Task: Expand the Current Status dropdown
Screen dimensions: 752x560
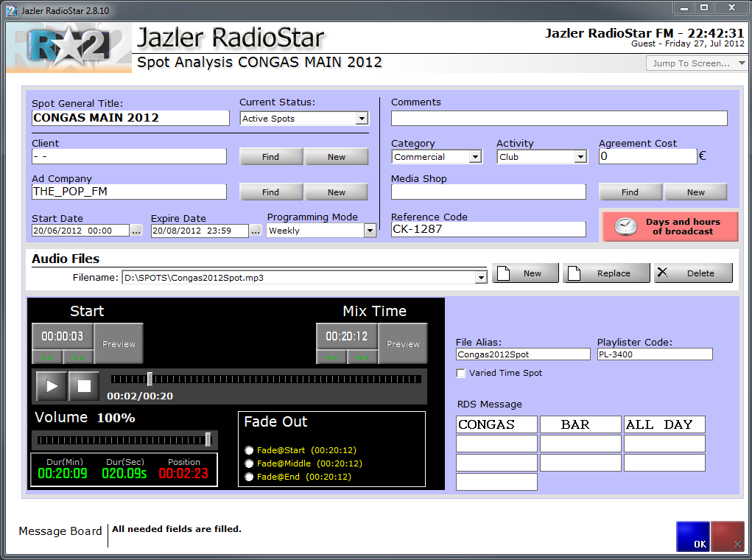Action: tap(362, 119)
